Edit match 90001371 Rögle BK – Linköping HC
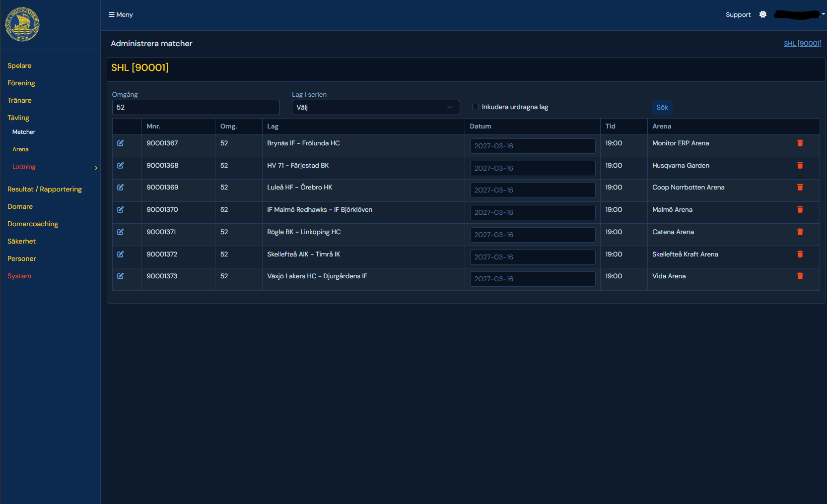Image resolution: width=827 pixels, height=504 pixels. point(120,232)
